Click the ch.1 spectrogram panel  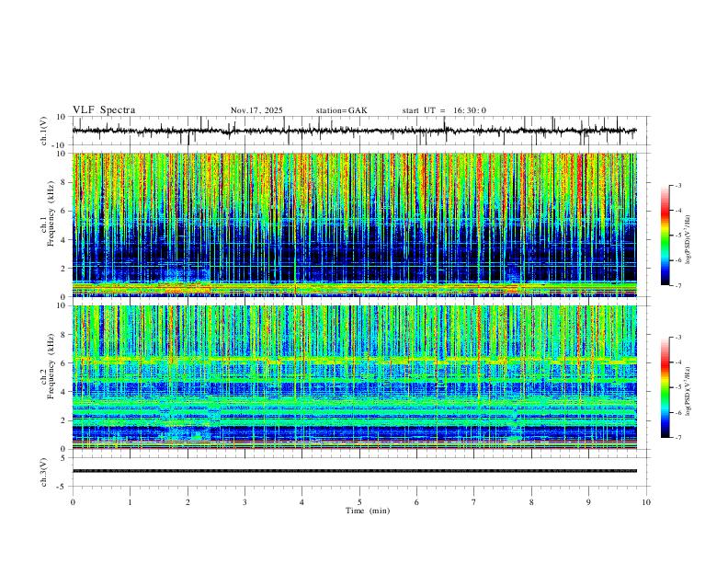354,224
